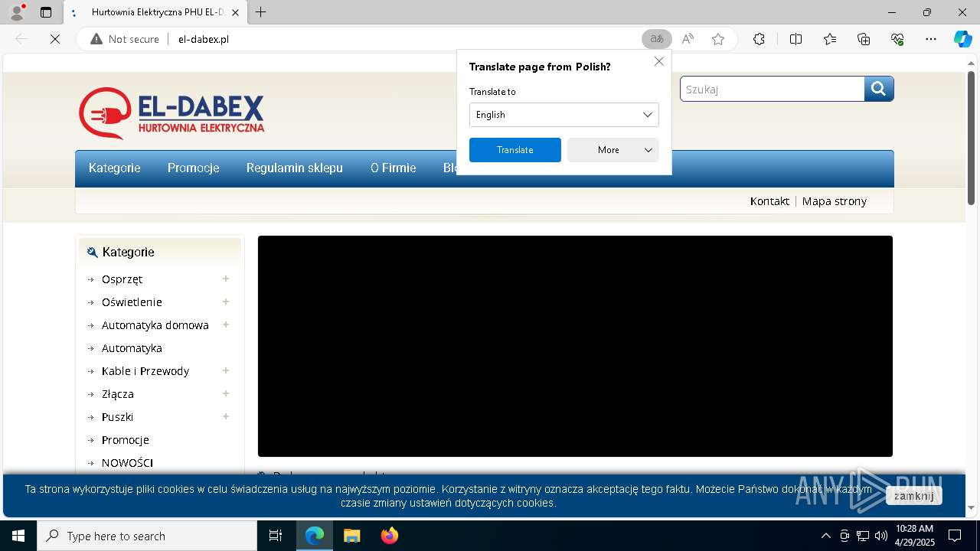Open the O Firmie menu item
Viewport: 980px width, 551px height.
click(x=394, y=168)
